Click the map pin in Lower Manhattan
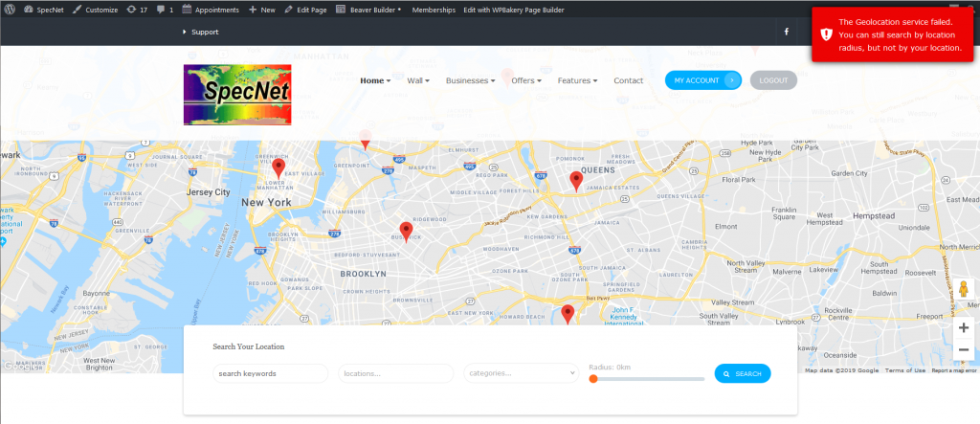 pyautogui.click(x=278, y=168)
